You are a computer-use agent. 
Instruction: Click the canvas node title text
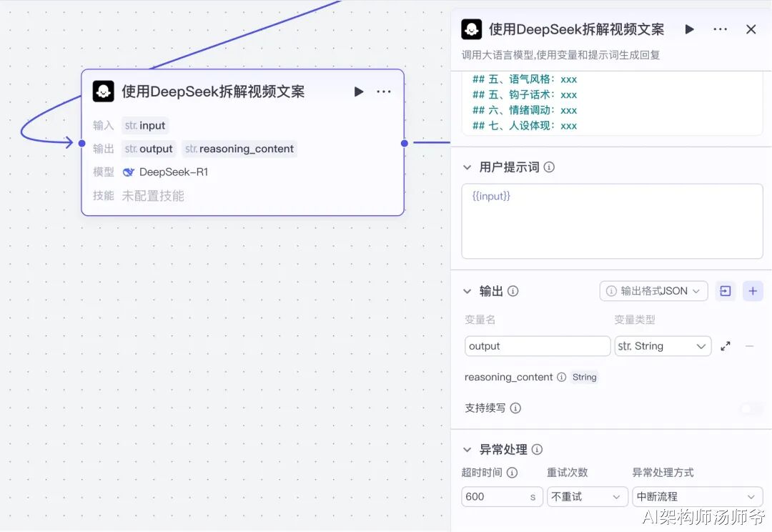coord(213,92)
